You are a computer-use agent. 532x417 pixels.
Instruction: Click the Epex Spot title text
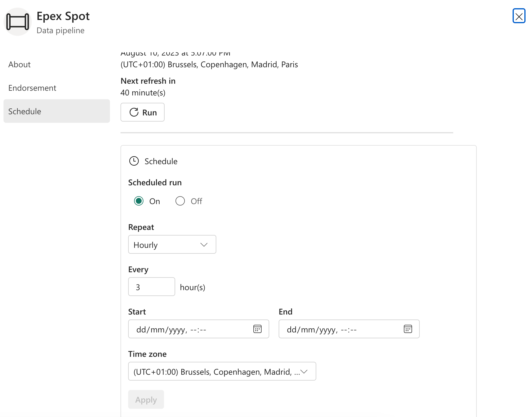click(63, 16)
